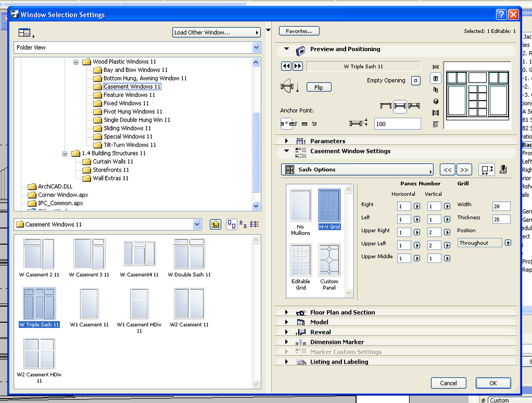Click the up-one-folder icon
This screenshot has height=403, width=532.
[x=215, y=225]
